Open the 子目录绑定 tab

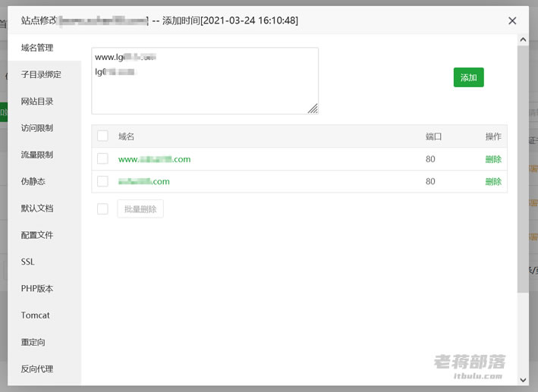[41, 74]
